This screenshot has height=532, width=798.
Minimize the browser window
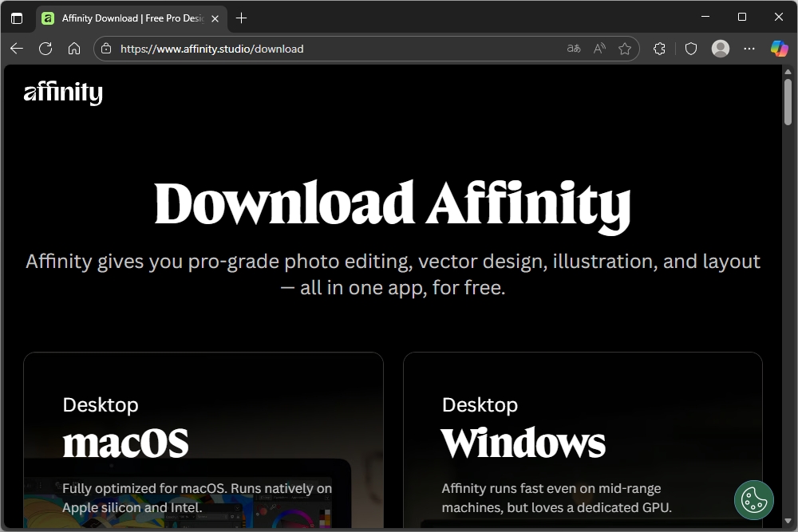(705, 17)
